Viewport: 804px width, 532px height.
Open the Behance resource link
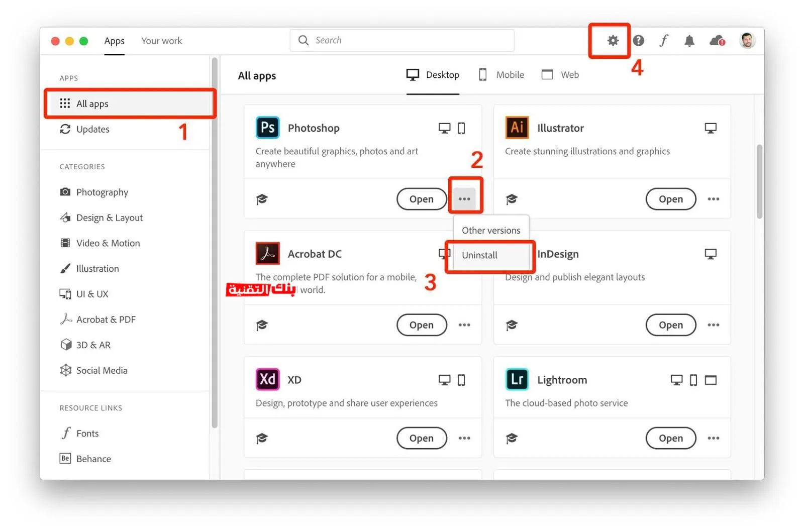[126, 459]
